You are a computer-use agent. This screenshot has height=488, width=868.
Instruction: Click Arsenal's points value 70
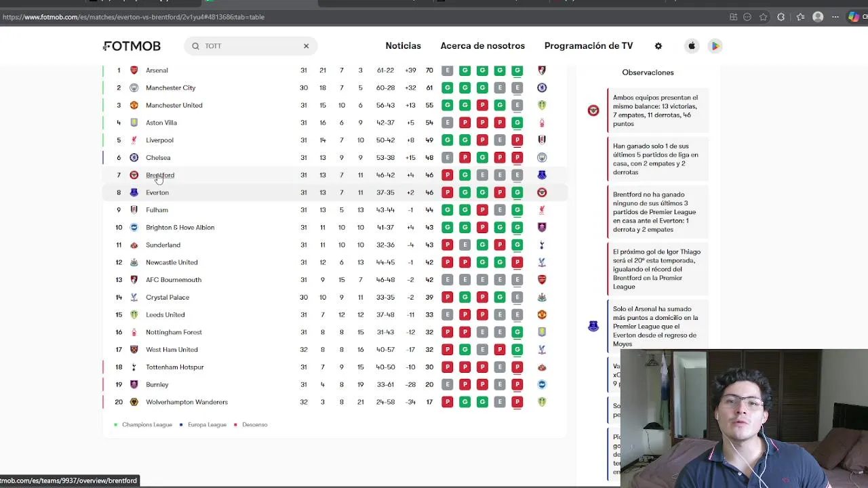coord(429,70)
